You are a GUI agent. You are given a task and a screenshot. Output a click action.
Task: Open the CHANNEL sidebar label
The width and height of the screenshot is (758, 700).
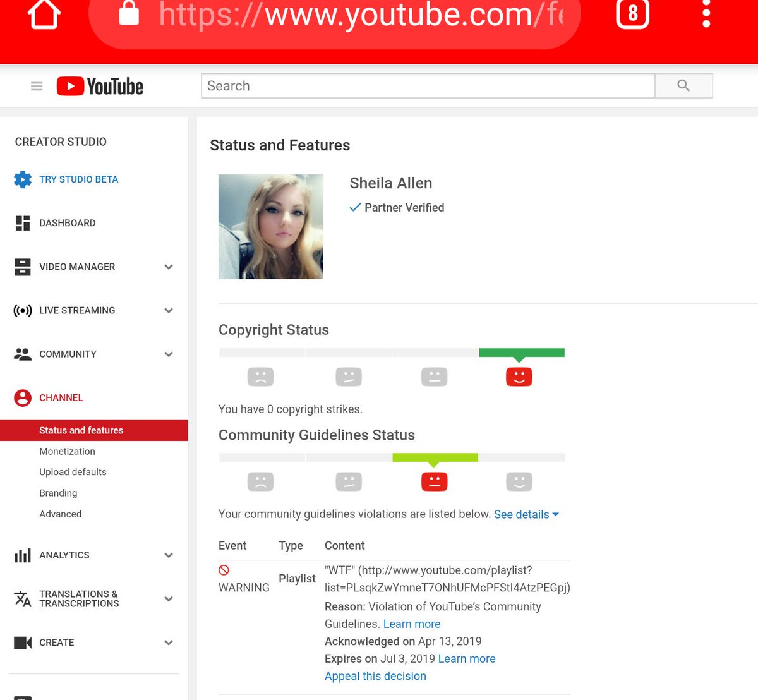click(61, 397)
